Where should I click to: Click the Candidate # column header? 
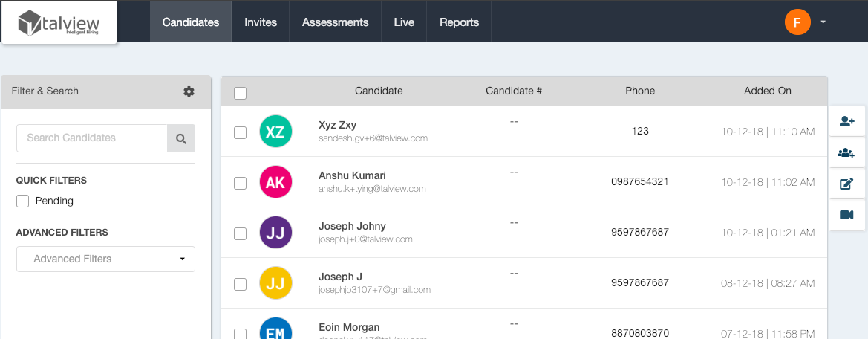514,91
